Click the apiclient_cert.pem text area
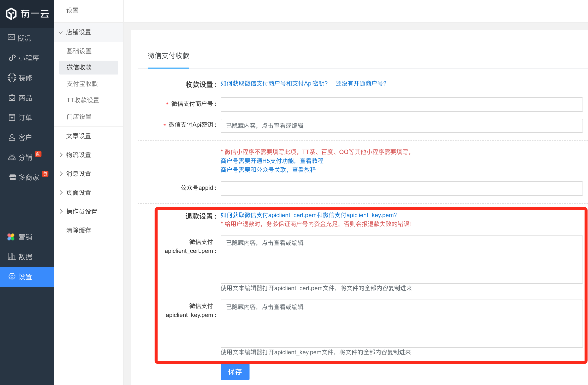Viewport: 588px width, 385px height. 402,260
